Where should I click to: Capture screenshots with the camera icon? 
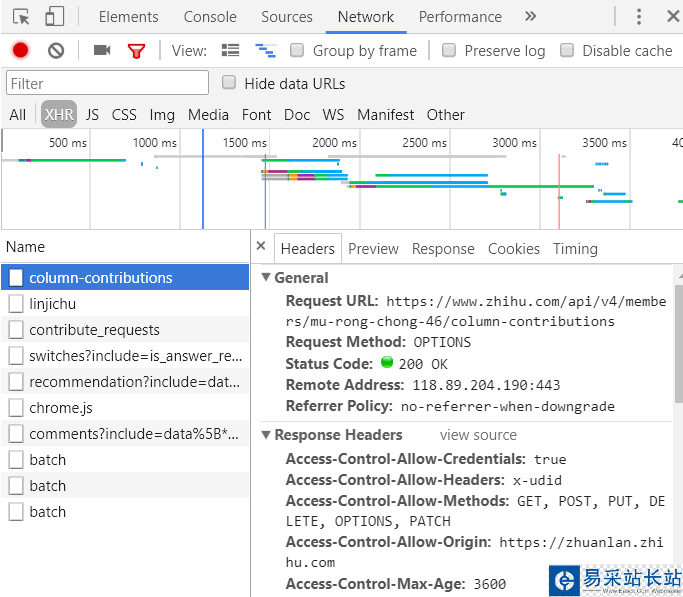(x=102, y=50)
